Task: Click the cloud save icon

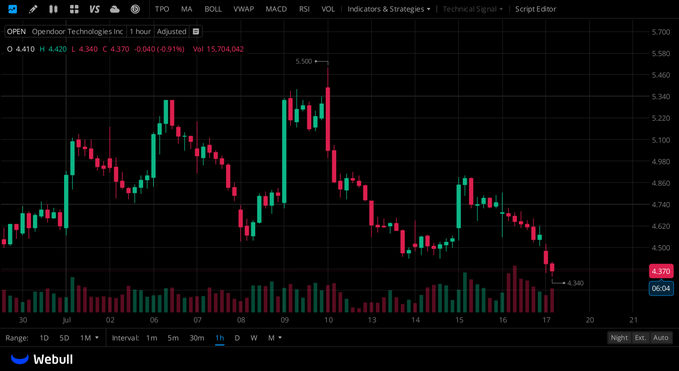Action: pos(115,9)
